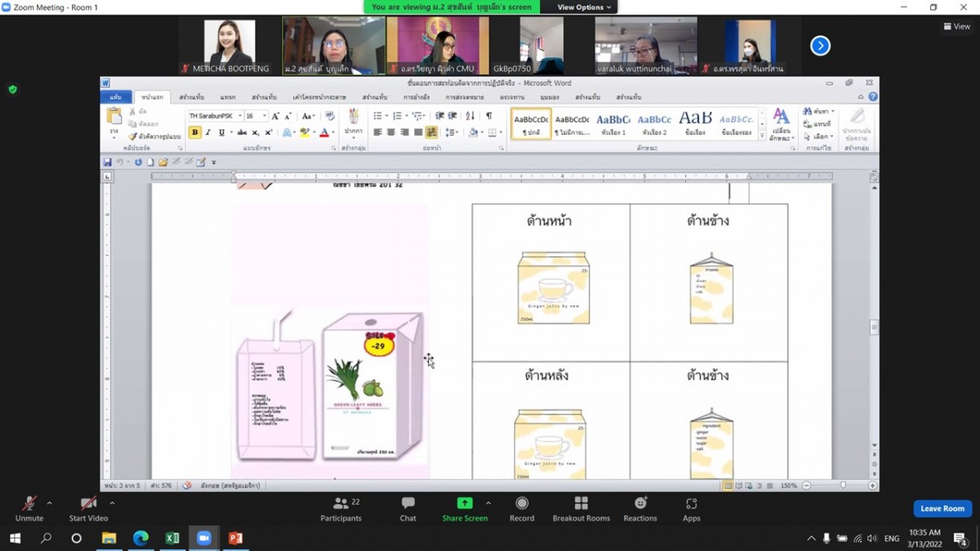
Task: Start Video camera
Action: 88,509
